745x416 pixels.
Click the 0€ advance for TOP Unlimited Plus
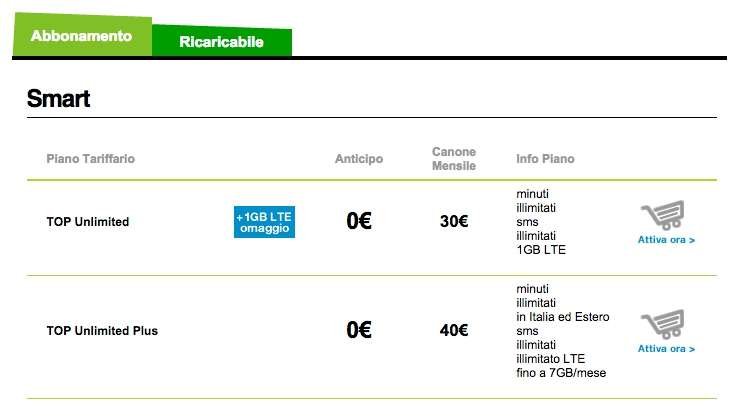[359, 330]
